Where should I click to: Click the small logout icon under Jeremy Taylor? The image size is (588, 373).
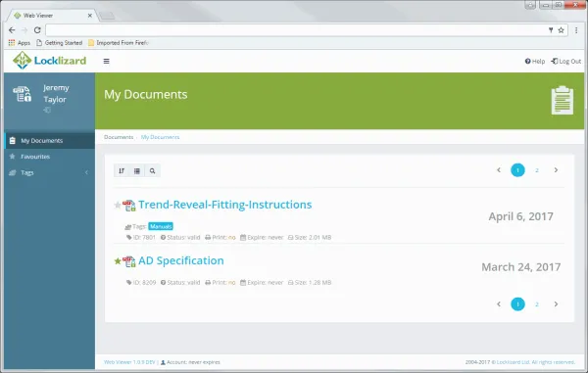pos(47,110)
